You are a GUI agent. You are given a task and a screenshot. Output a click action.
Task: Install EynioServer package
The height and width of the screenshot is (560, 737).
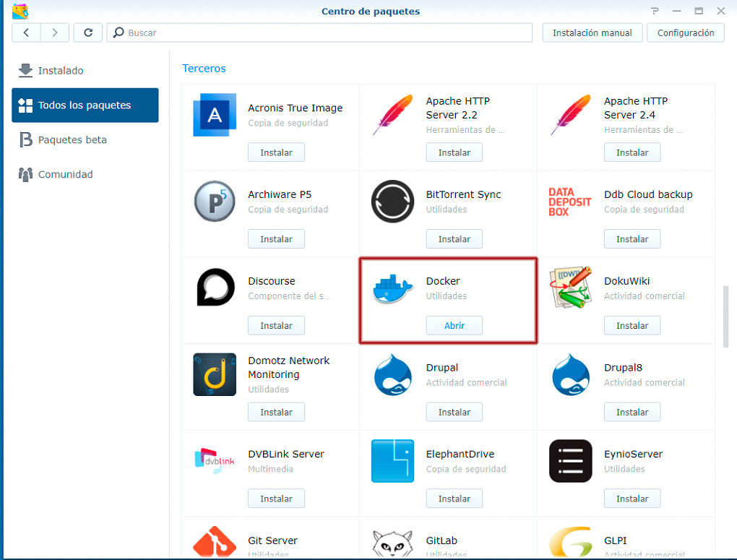632,499
